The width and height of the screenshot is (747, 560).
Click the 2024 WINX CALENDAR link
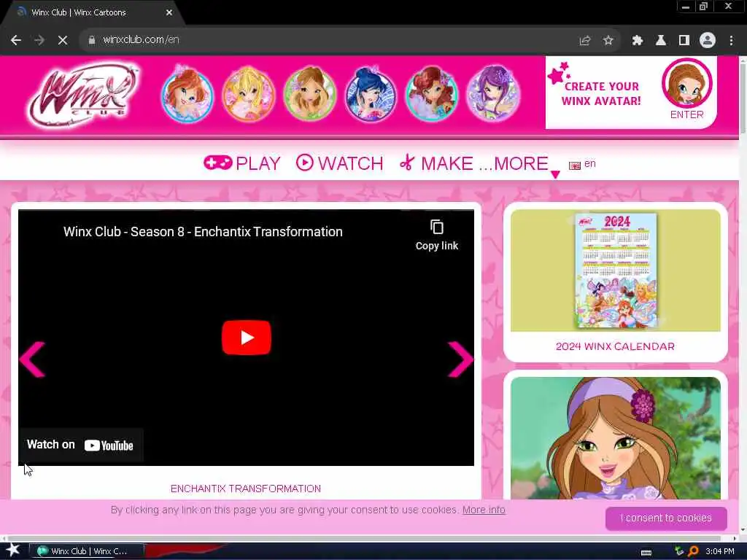coord(616,346)
